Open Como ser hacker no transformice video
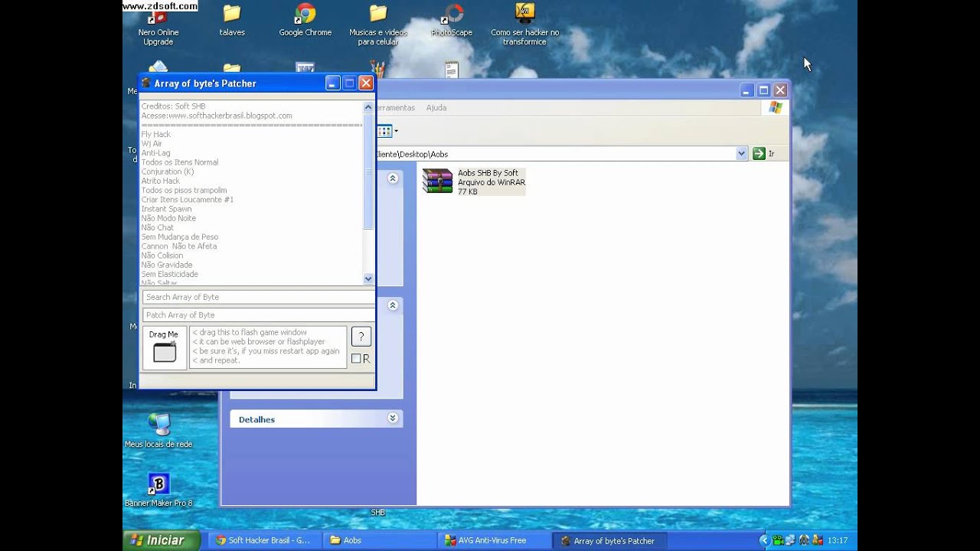The width and height of the screenshot is (980, 551). pyautogui.click(x=524, y=25)
